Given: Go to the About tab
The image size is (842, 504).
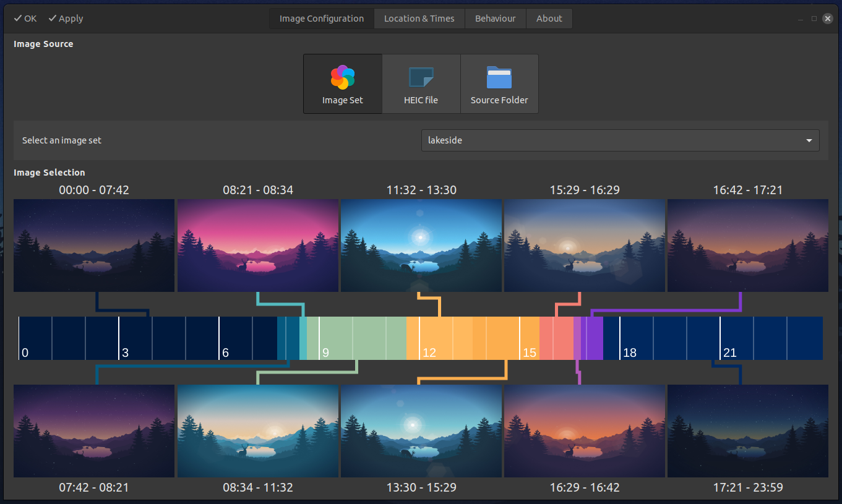Looking at the screenshot, I should coord(549,19).
